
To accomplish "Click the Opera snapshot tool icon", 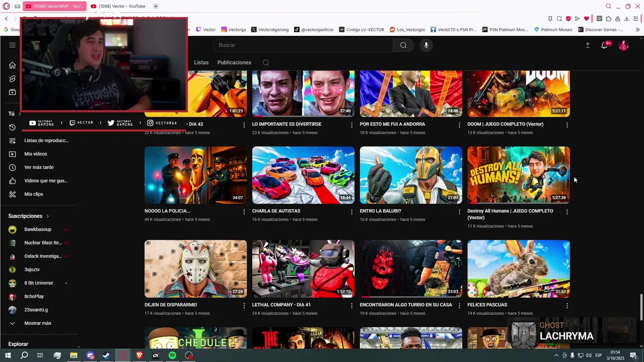I will [559, 19].
